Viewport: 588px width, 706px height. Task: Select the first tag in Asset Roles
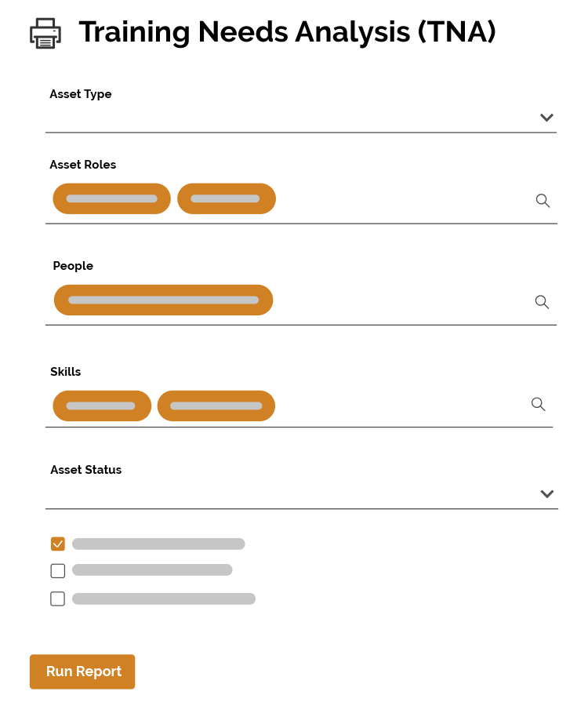[111, 198]
